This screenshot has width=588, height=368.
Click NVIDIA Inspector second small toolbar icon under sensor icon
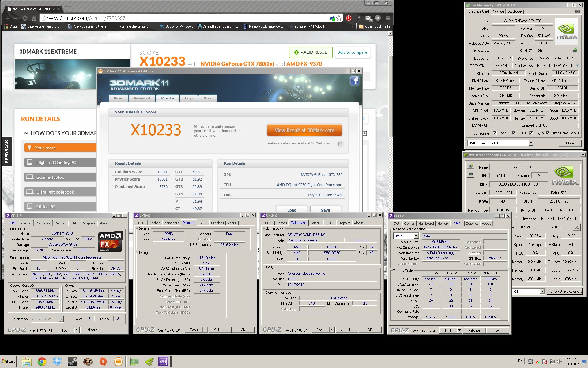[471, 174]
